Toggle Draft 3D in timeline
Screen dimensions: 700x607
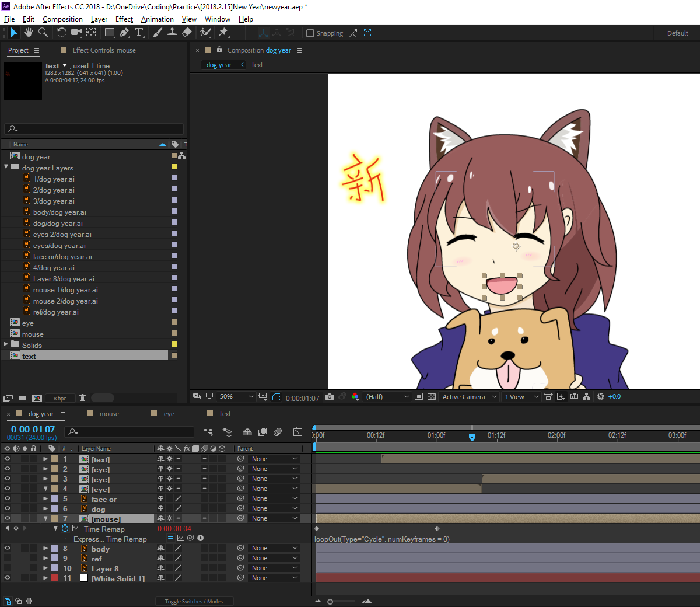click(x=228, y=432)
